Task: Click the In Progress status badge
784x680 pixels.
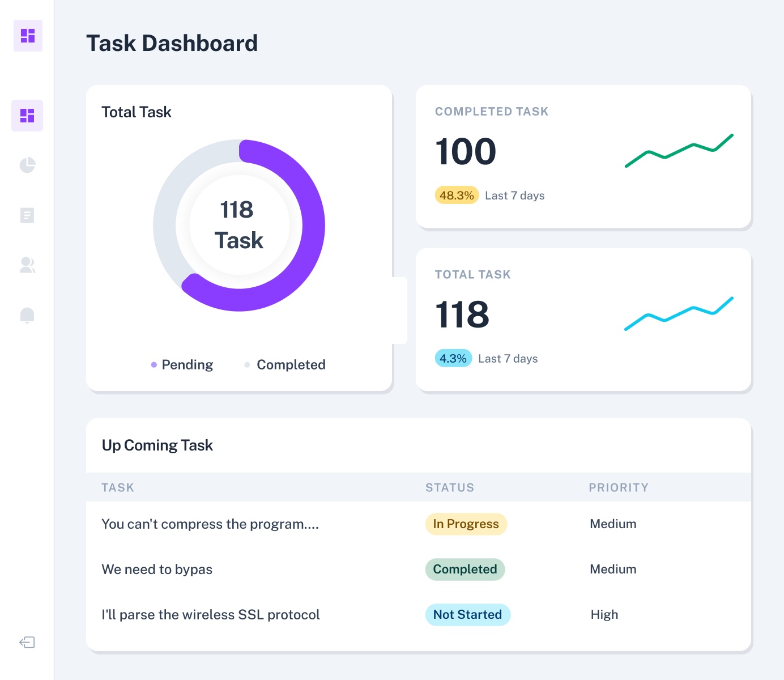Action: (x=466, y=524)
